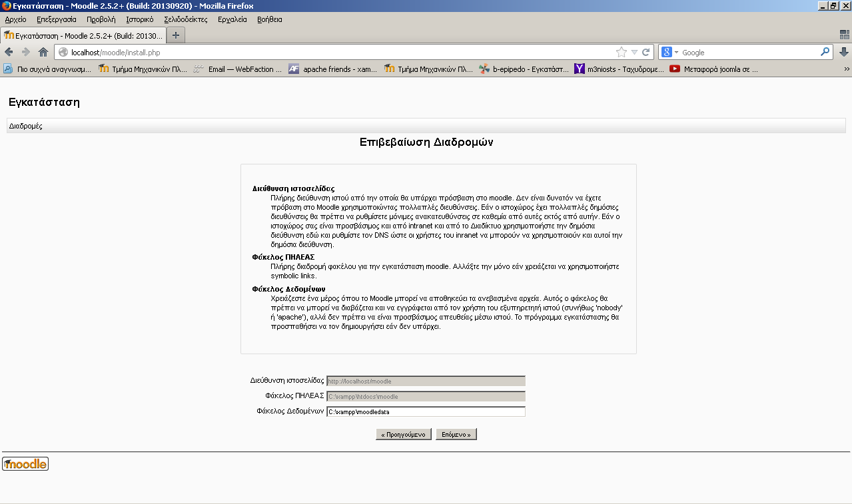This screenshot has width=852, height=504.
Task: Open the URL history dropdown arrow
Action: pos(635,52)
